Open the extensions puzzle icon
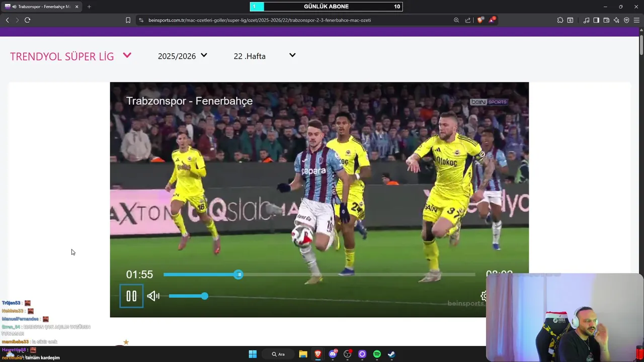The image size is (644, 362). click(560, 20)
